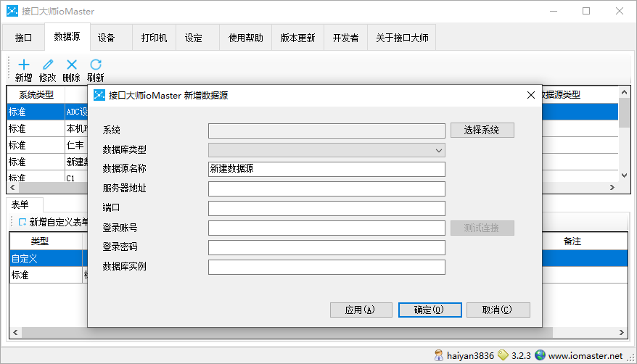Click the 新增 plus icon in toolbar
Screen dimensions: 637x364
coord(23,65)
